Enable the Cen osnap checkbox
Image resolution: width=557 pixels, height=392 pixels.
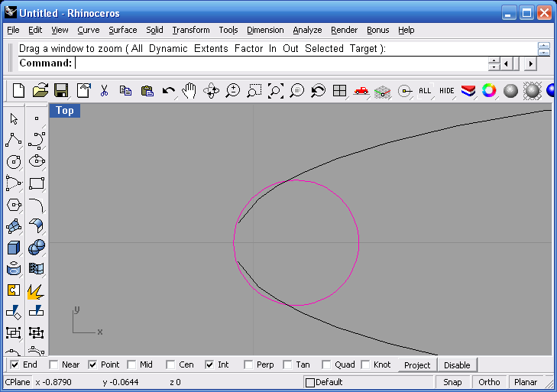click(x=171, y=364)
